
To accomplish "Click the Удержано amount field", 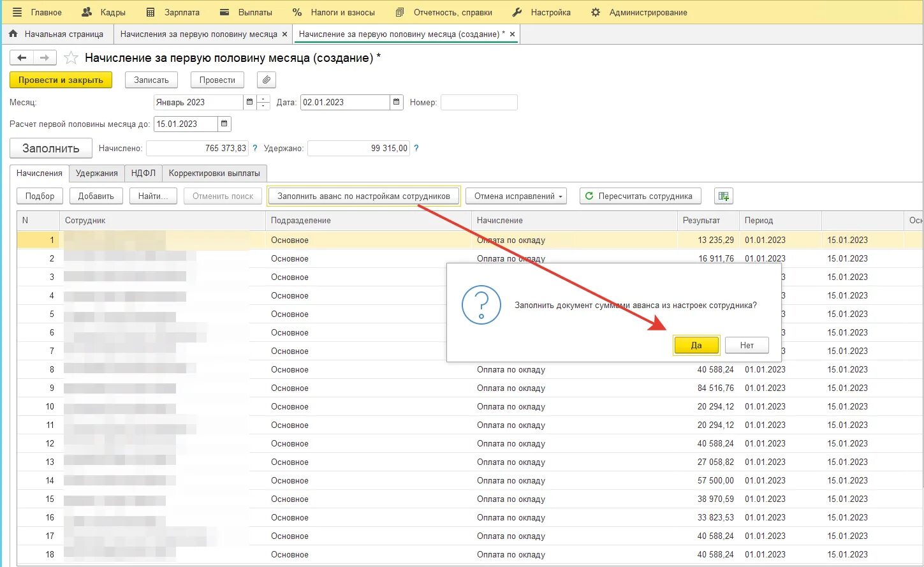I will pos(358,148).
